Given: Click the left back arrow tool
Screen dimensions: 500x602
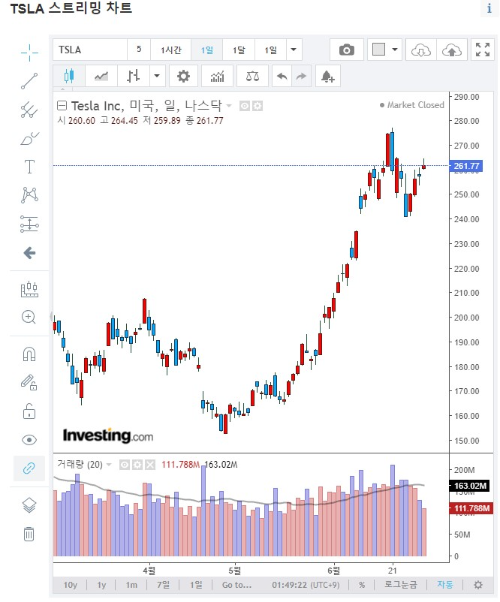Looking at the screenshot, I should tap(30, 253).
